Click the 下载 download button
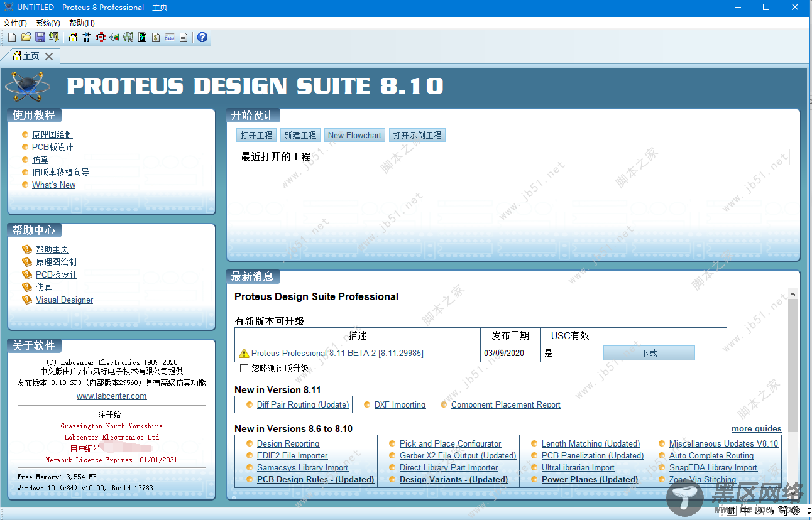Viewport: 812px width, 520px height. point(649,353)
